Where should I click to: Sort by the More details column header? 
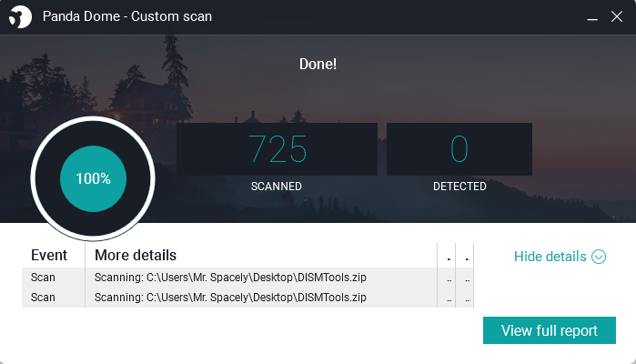pyautogui.click(x=136, y=256)
